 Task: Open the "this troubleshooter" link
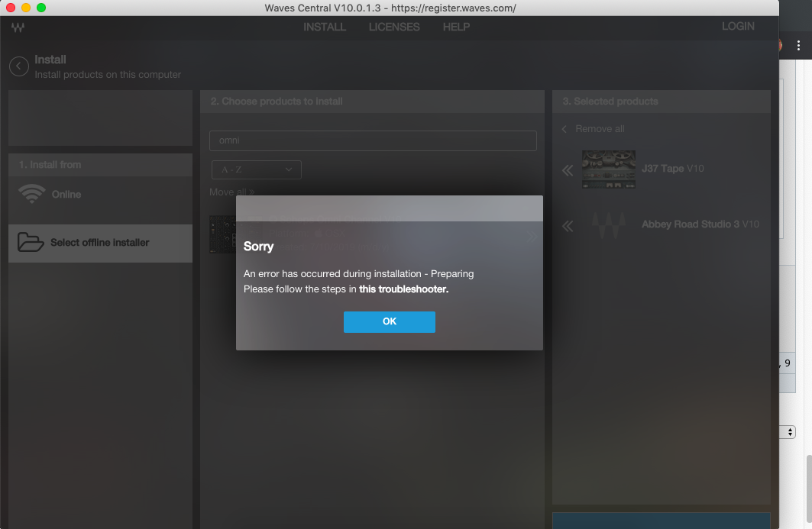tap(403, 289)
